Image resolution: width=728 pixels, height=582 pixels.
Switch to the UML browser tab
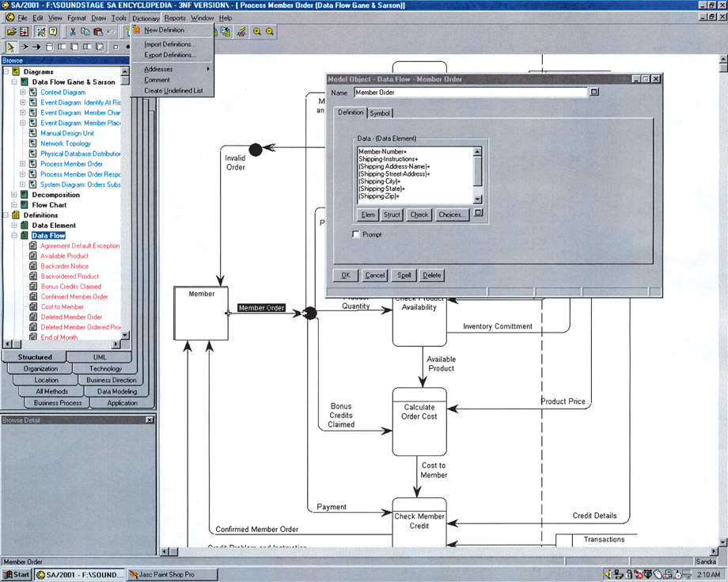click(x=100, y=357)
